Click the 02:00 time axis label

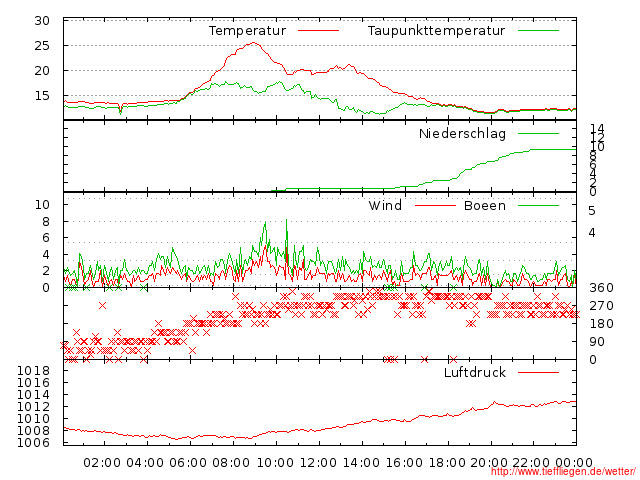[102, 463]
